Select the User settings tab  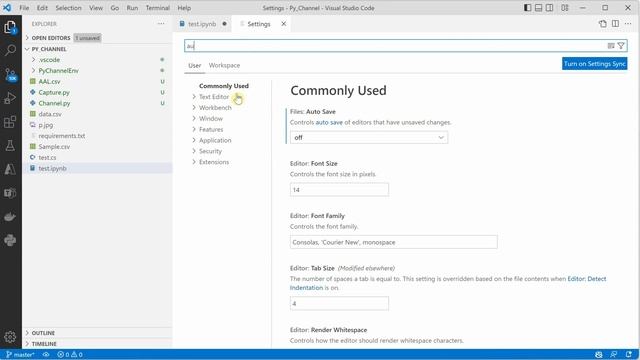194,65
